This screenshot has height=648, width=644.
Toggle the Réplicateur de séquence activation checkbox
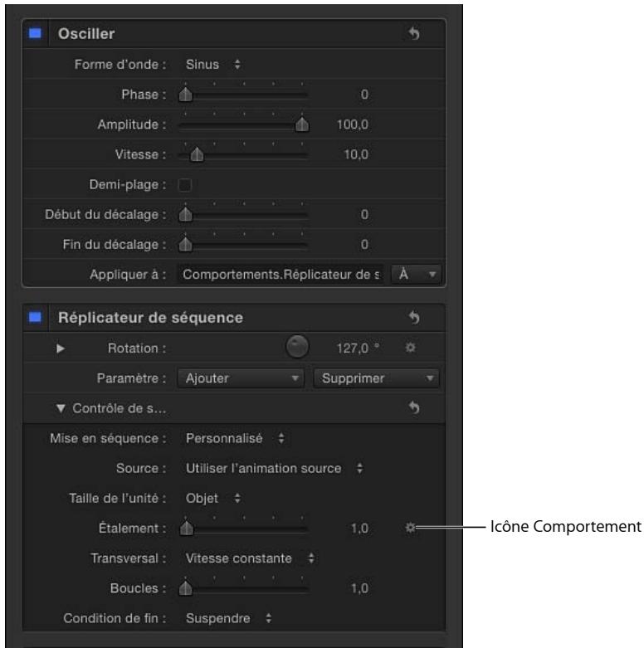(x=35, y=317)
